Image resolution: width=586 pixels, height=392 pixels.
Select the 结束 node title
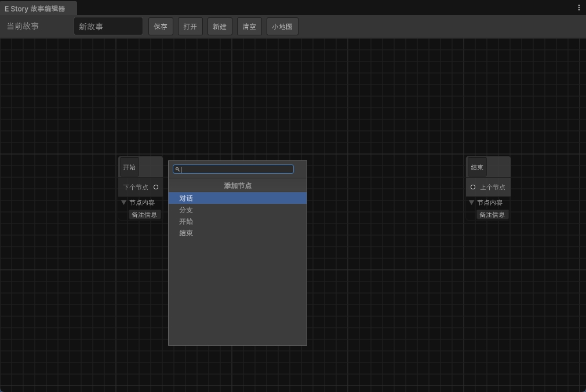tap(477, 167)
